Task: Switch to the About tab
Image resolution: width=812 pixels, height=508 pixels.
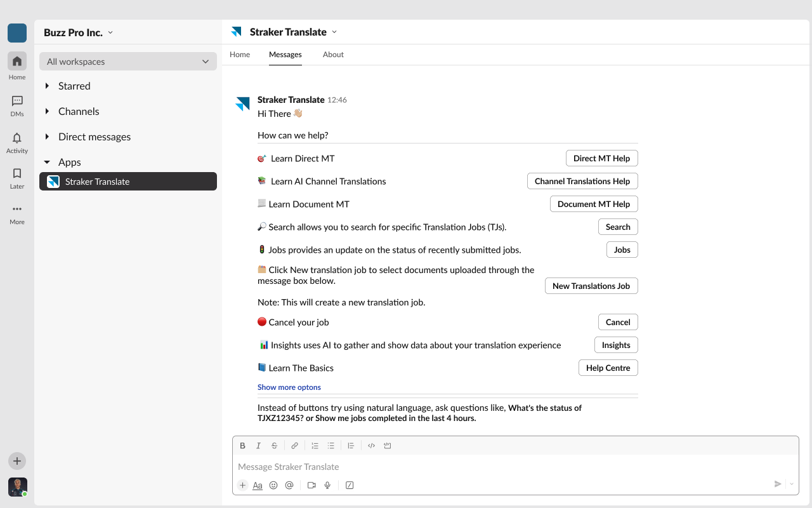Action: 333,55
